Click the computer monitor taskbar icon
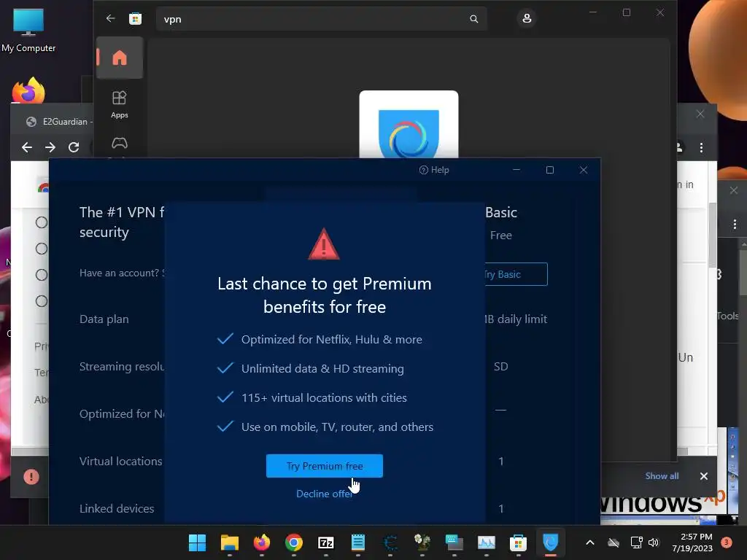This screenshot has width=747, height=560. (x=454, y=542)
